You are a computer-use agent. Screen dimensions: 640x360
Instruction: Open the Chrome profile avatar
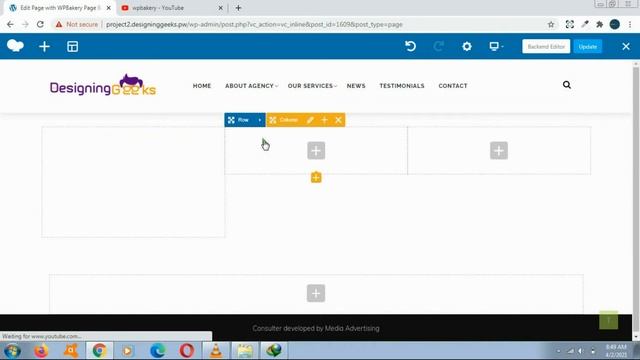tap(614, 24)
